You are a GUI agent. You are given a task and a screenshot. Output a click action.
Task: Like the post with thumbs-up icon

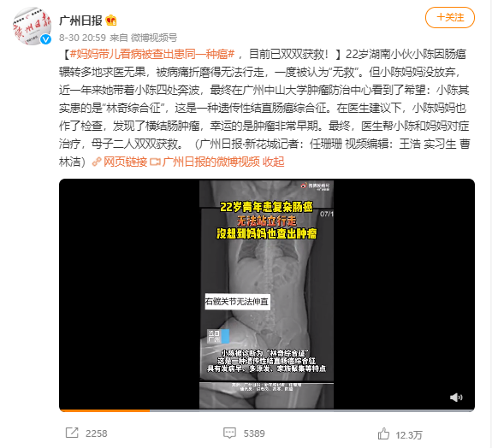(x=383, y=433)
